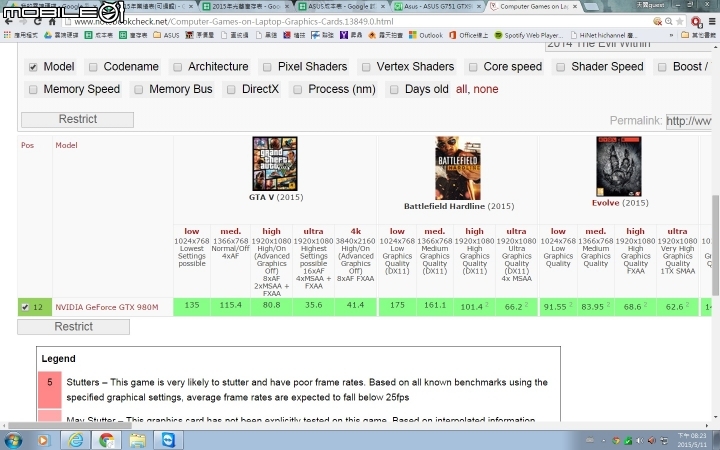This screenshot has width=720, height=450.
Task: Click the taskbar clock showing 08:23
Action: tap(692, 440)
